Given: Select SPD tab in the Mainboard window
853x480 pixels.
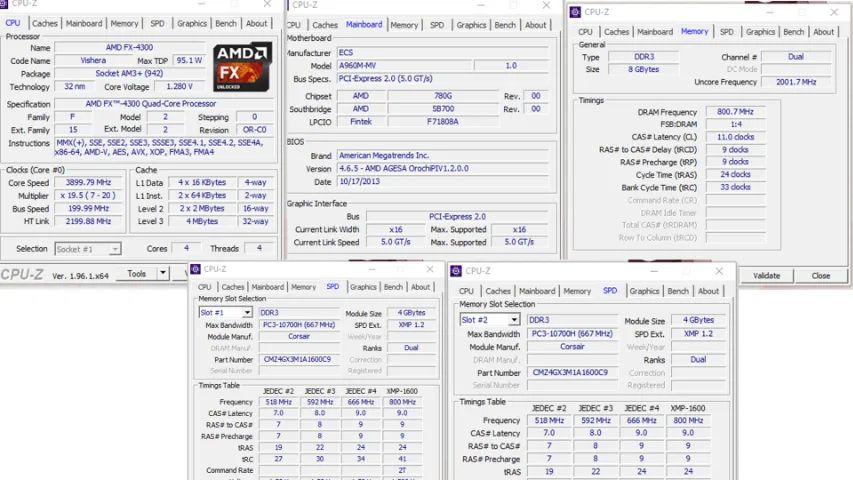Looking at the screenshot, I should 437,25.
